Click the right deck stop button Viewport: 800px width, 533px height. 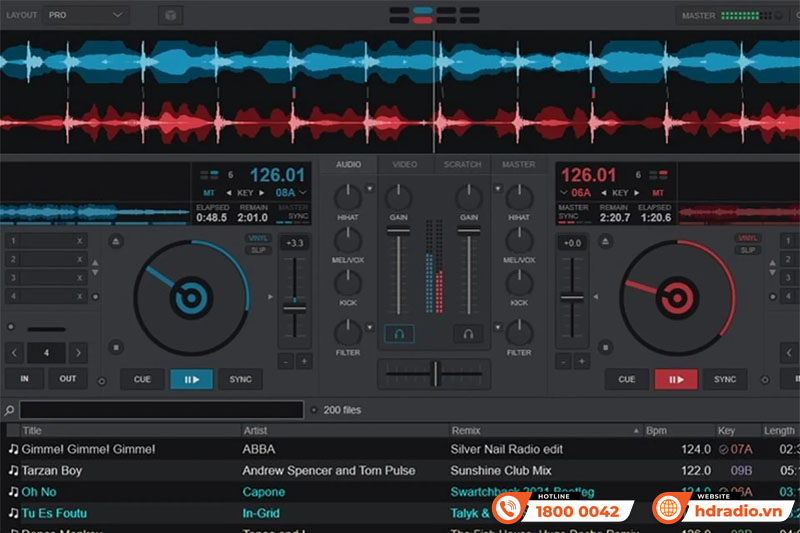click(605, 347)
